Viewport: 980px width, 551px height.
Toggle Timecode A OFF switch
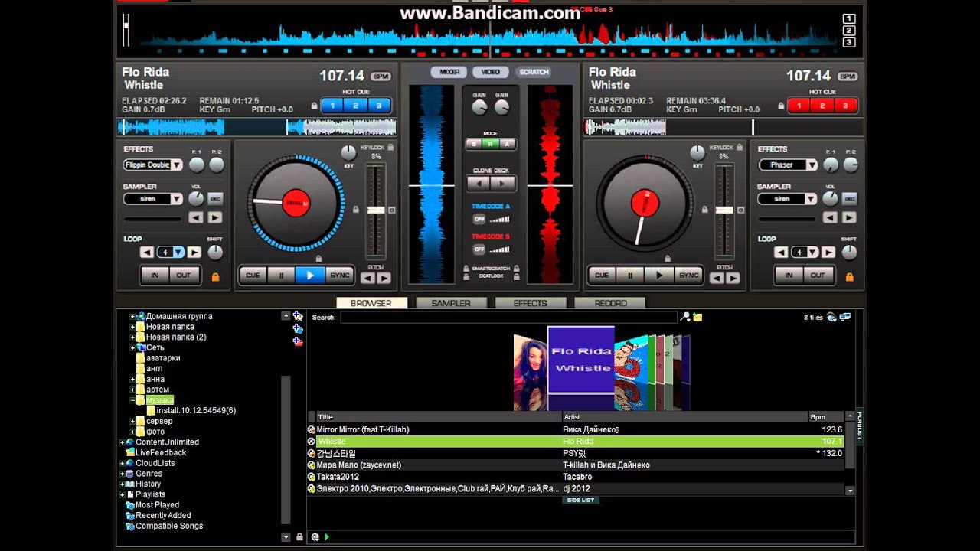click(x=479, y=219)
